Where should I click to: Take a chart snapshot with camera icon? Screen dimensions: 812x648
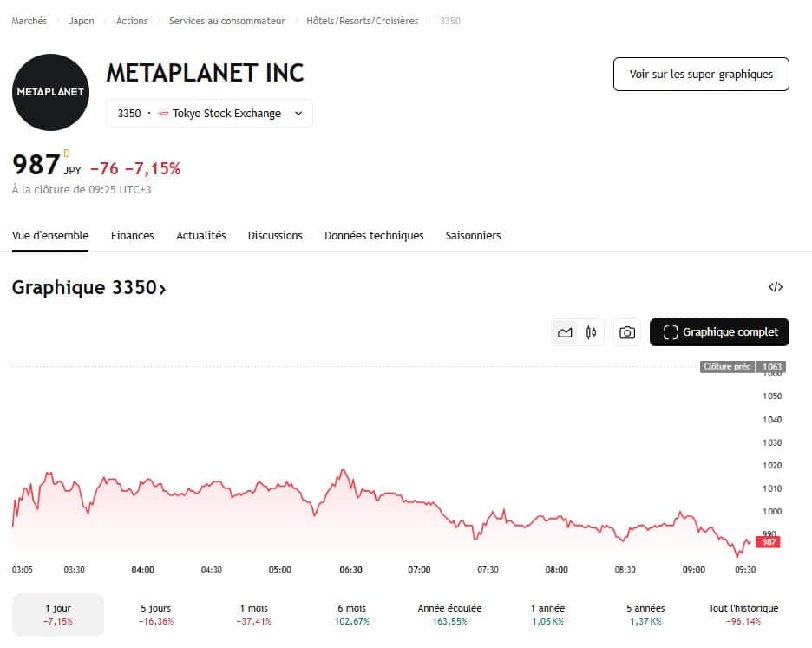pyautogui.click(x=627, y=332)
